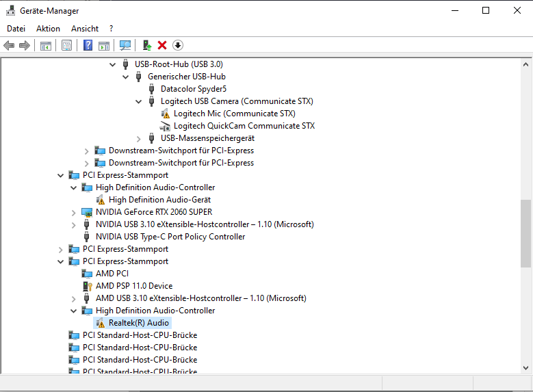This screenshot has height=392, width=533.
Task: Collapse the USB-Root-Hub (USB 3.0) node
Action: (x=112, y=64)
